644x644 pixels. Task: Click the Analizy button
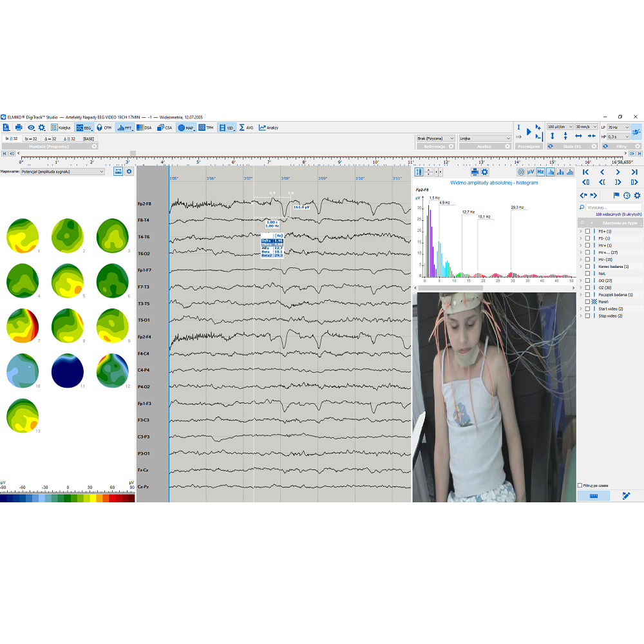(x=269, y=128)
